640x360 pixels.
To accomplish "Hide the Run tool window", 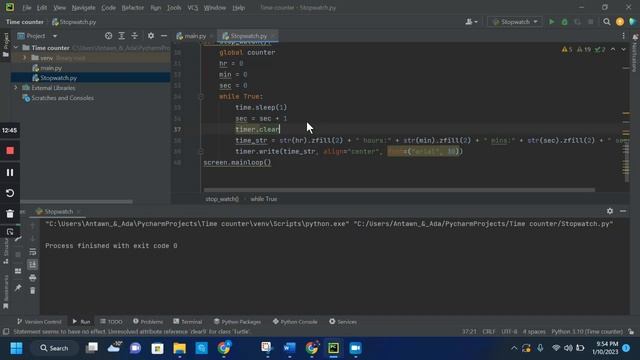I will (623, 211).
